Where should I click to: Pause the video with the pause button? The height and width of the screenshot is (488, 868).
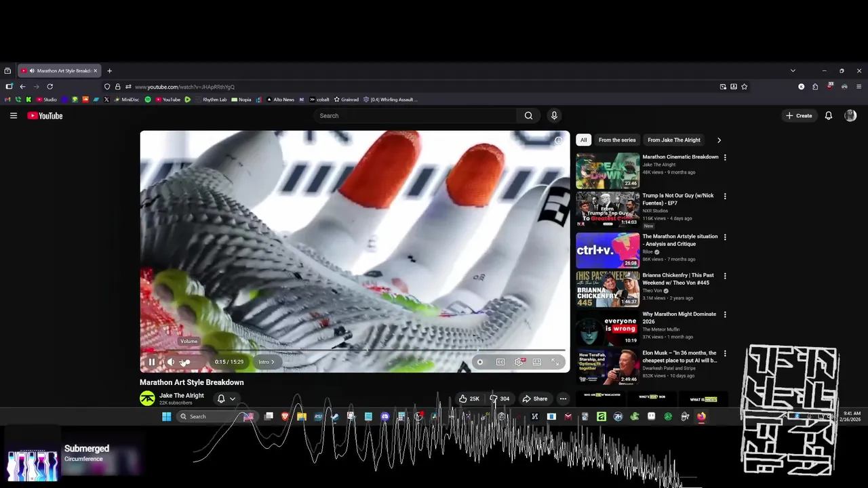click(152, 362)
